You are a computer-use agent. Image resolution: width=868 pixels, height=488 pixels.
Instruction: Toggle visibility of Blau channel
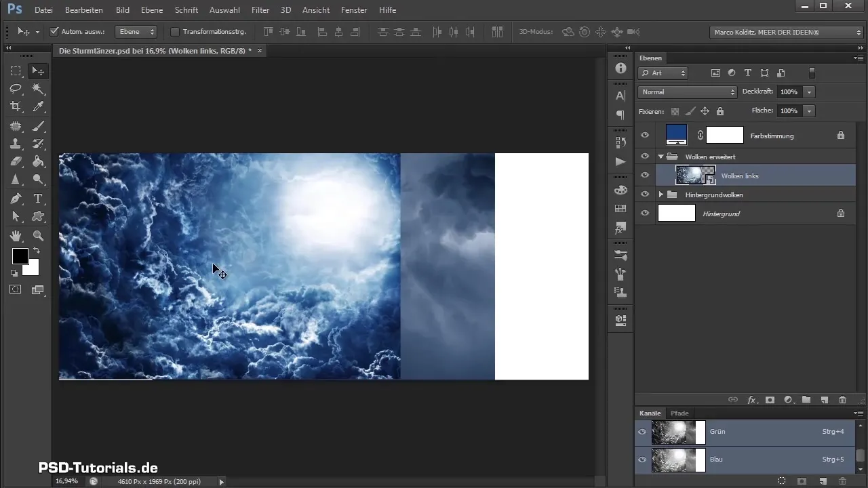pos(642,460)
